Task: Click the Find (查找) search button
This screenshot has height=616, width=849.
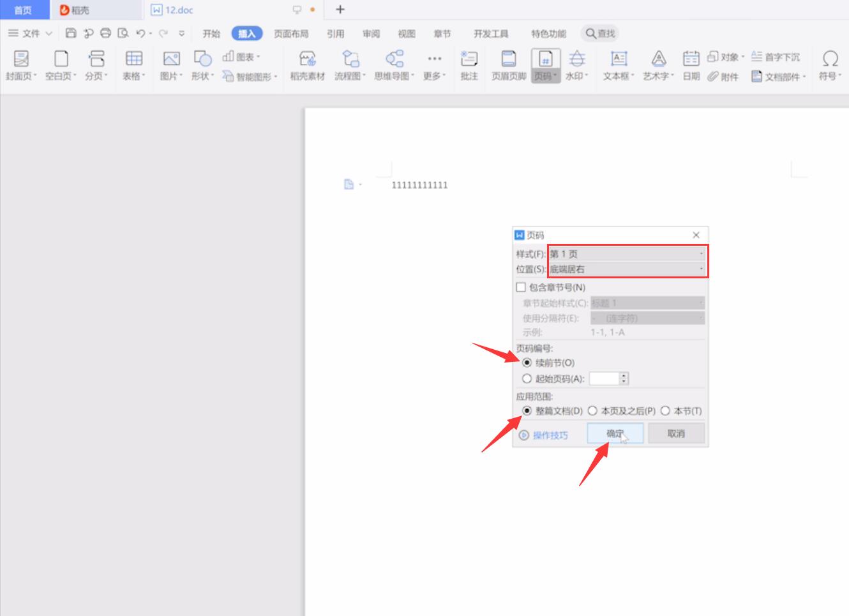Action: [601, 33]
